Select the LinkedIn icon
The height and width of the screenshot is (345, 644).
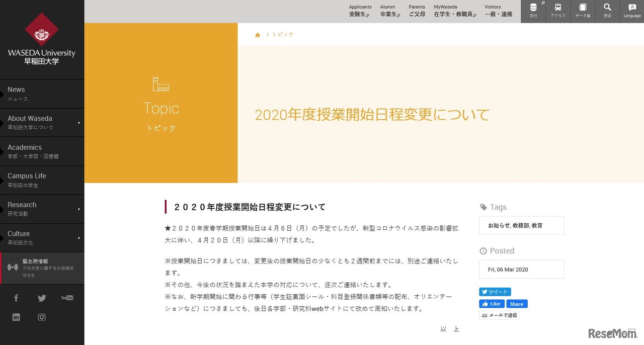tap(16, 317)
